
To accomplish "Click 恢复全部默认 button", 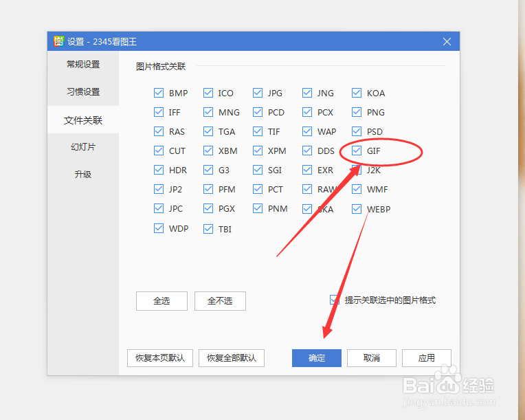I will click(x=232, y=358).
